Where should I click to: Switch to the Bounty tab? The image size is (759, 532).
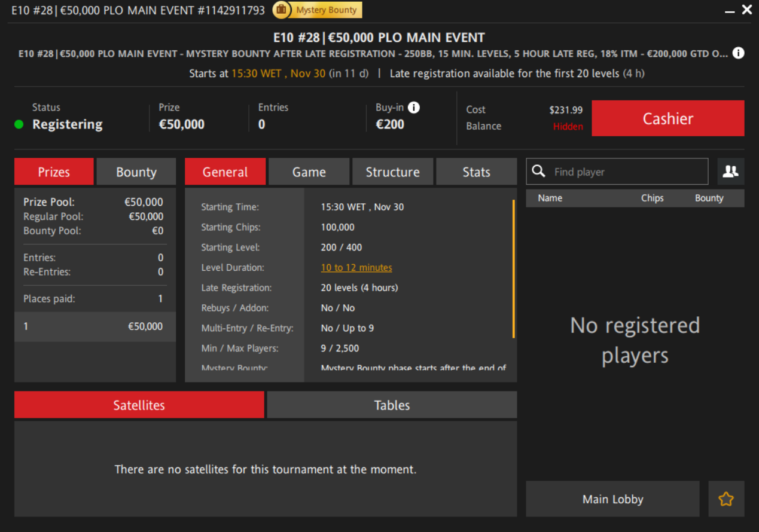click(x=136, y=172)
